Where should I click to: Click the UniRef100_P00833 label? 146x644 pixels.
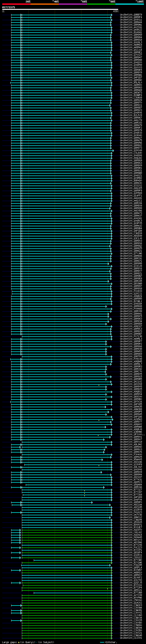click(131, 291)
